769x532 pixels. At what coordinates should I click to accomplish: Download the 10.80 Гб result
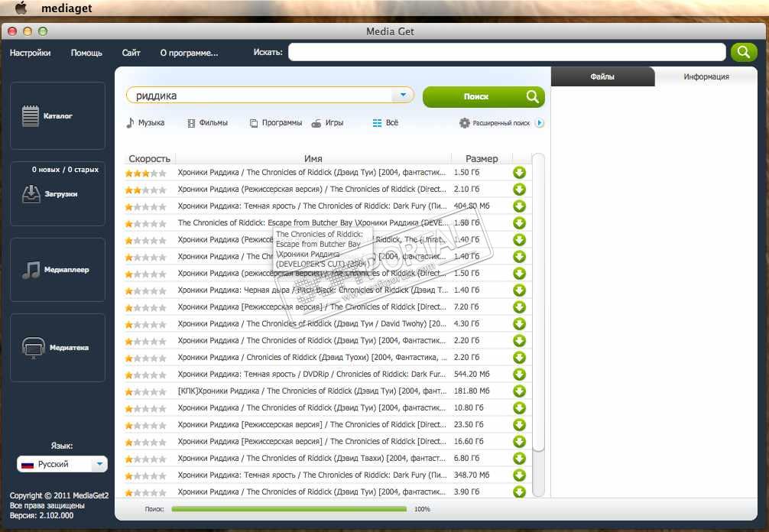coord(519,408)
